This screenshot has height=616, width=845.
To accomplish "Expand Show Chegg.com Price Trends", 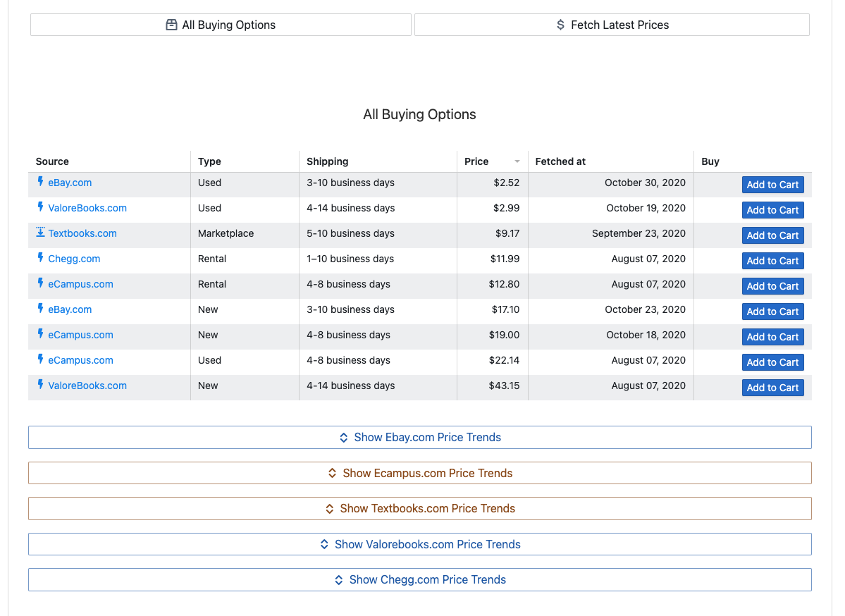I will pyautogui.click(x=420, y=580).
